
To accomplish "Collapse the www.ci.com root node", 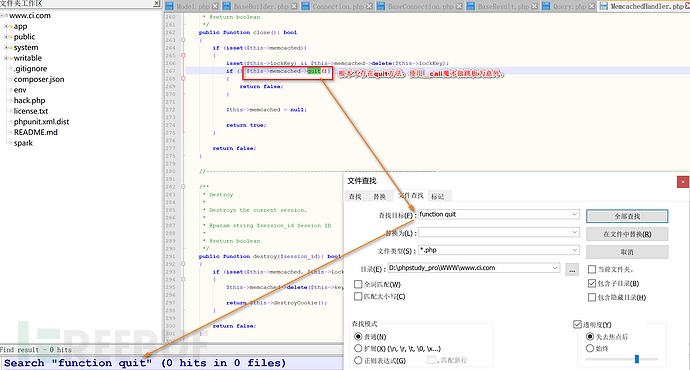I will click(x=2, y=15).
